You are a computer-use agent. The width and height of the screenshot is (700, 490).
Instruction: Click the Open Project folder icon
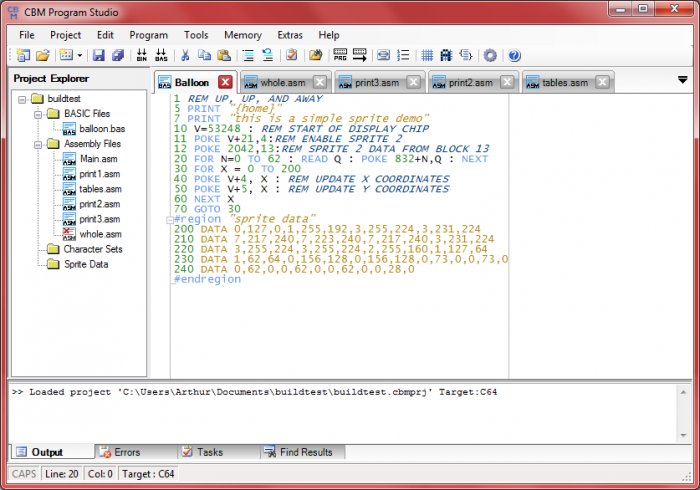[x=42, y=55]
